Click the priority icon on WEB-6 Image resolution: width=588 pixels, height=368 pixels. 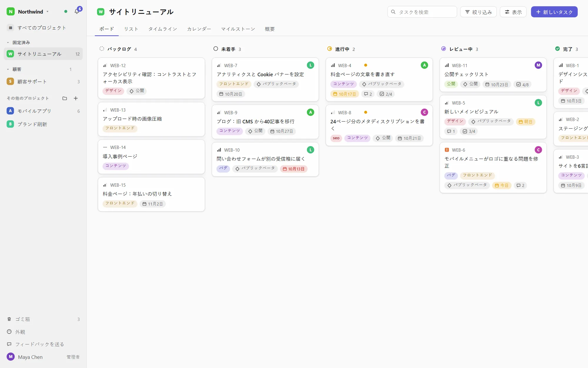point(447,150)
